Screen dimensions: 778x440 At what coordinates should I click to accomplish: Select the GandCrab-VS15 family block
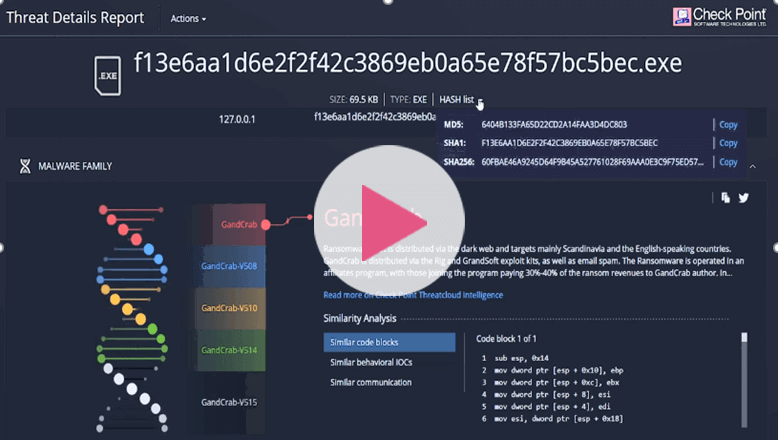point(229,402)
